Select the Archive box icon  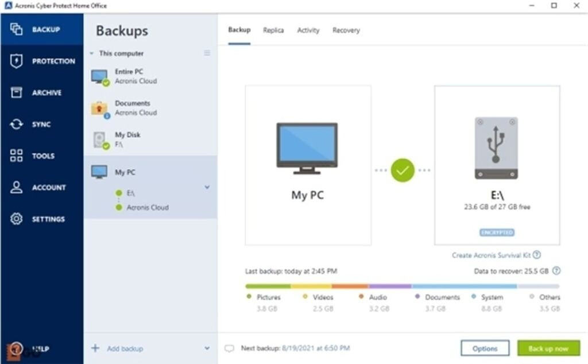(x=17, y=93)
